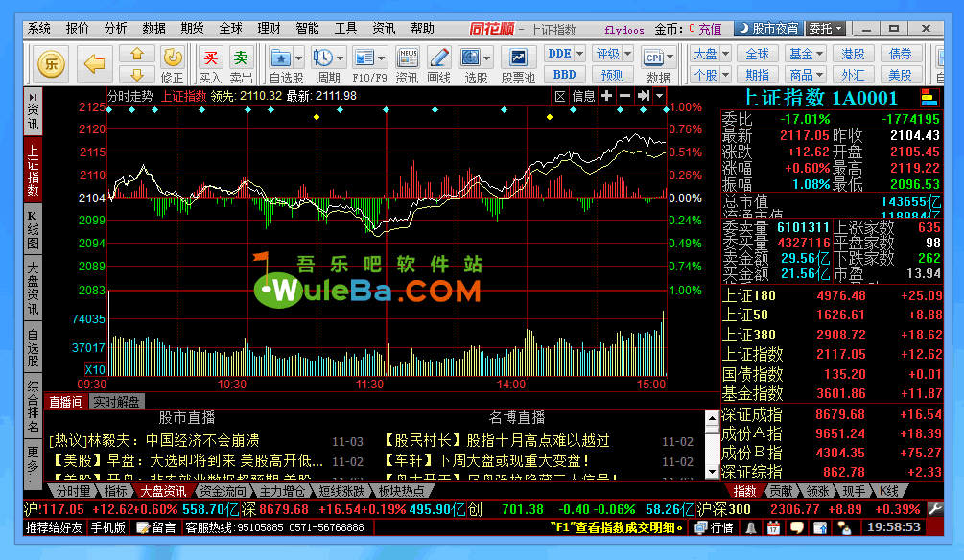Open the 自选股 star folder icon
964x560 pixels.
(x=280, y=58)
